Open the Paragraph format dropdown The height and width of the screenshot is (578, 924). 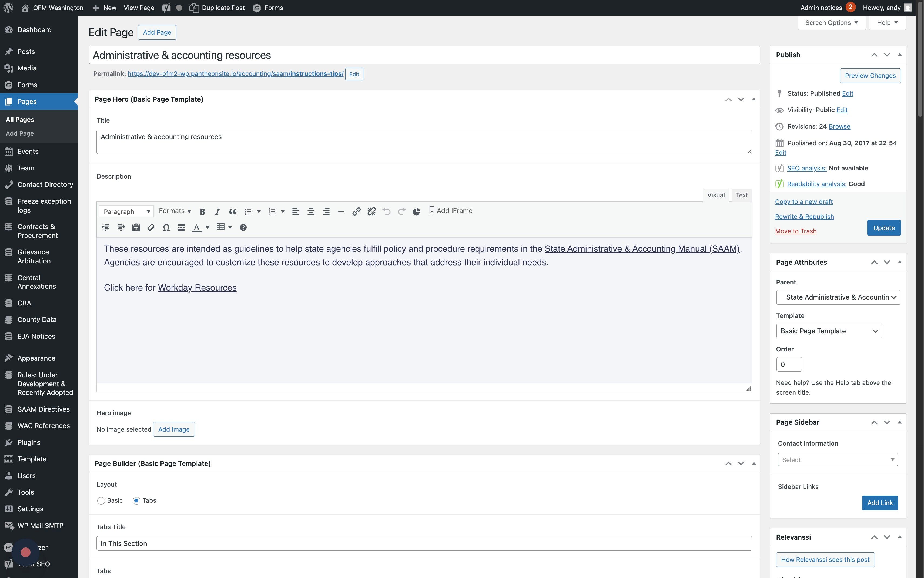(x=126, y=212)
